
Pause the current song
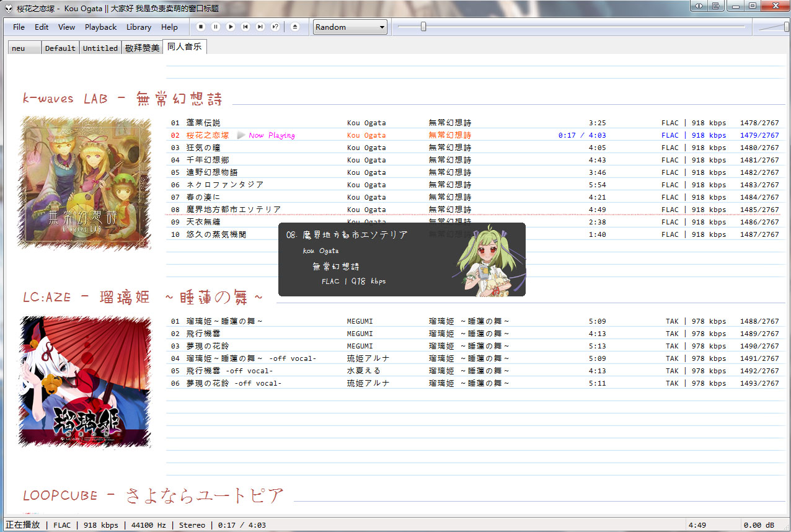(x=216, y=27)
